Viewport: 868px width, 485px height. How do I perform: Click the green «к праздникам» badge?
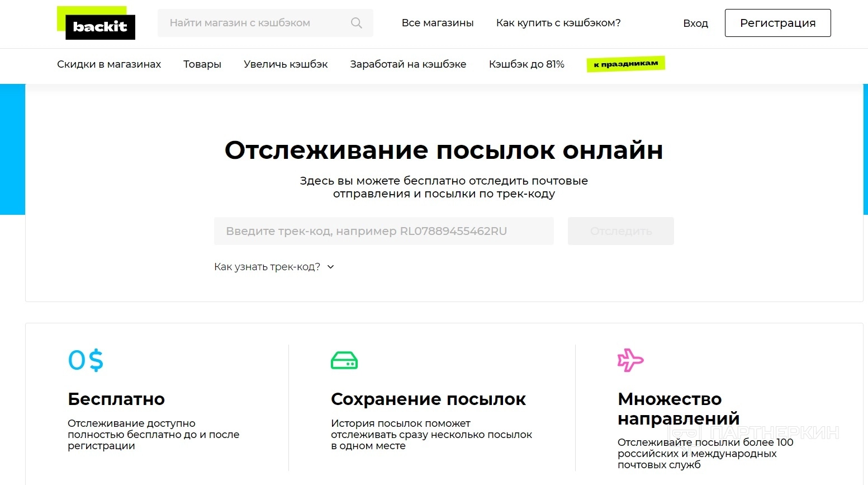pyautogui.click(x=625, y=64)
